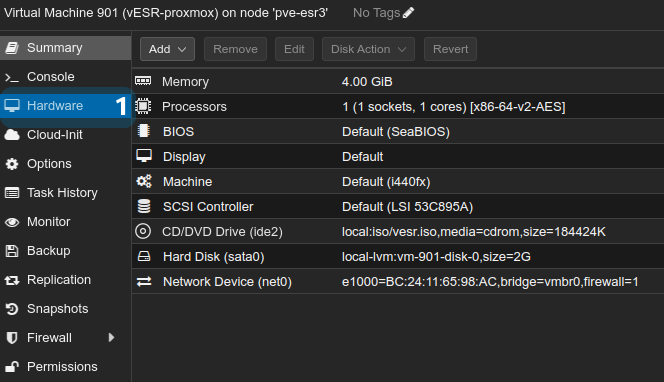664x382 pixels.
Task: Click the No Tags label
Action: click(x=376, y=13)
